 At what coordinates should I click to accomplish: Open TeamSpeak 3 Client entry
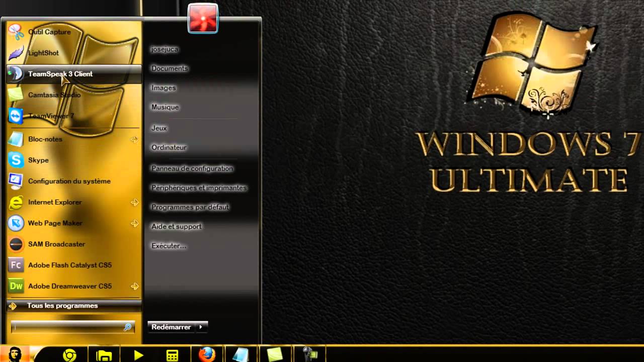click(x=74, y=74)
